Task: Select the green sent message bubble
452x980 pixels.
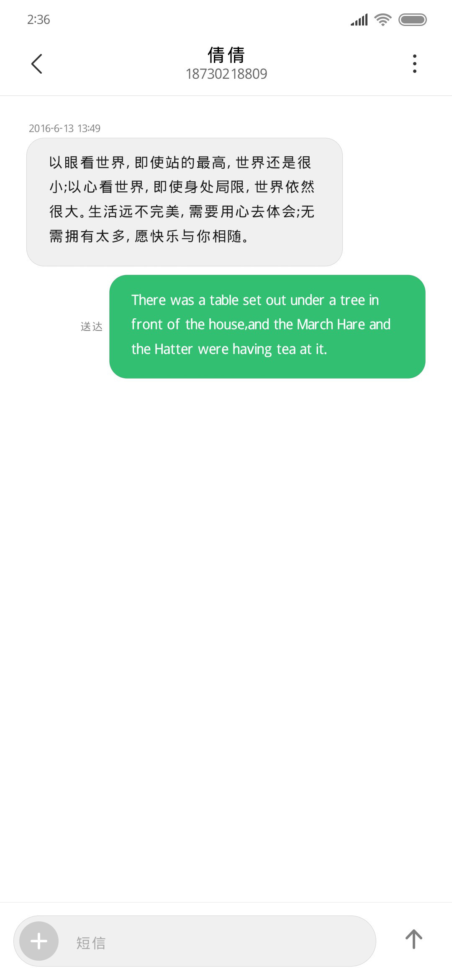Action: (x=267, y=327)
